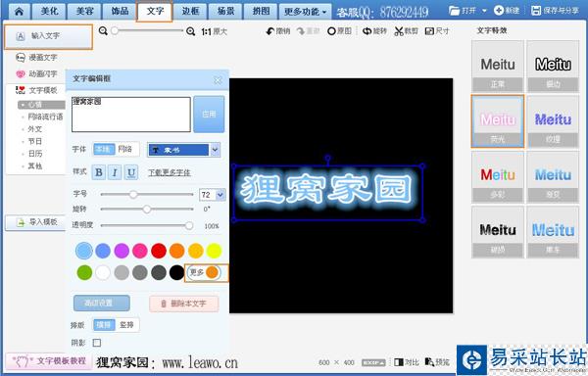This screenshot has height=376, width=588.
Task: Expand the dropdown arrow beside 打开
Action: pos(484,11)
